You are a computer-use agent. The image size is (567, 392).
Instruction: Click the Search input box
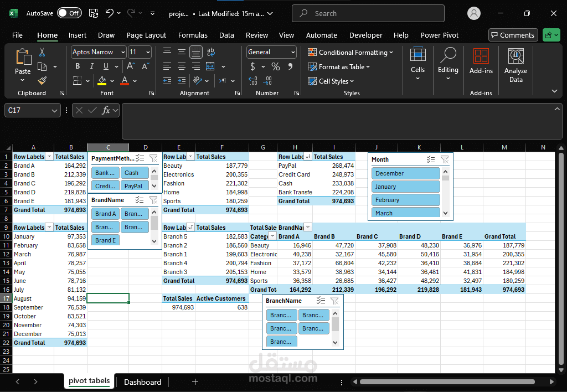click(368, 13)
